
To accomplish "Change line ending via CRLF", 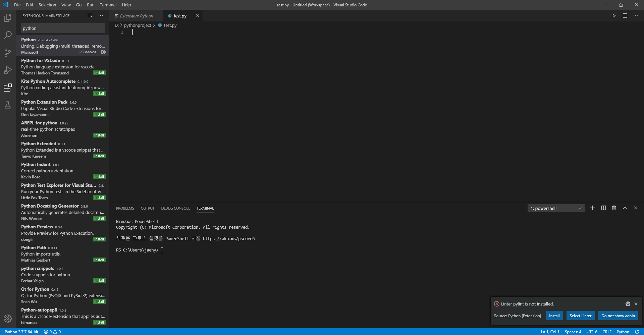I will tap(607, 332).
